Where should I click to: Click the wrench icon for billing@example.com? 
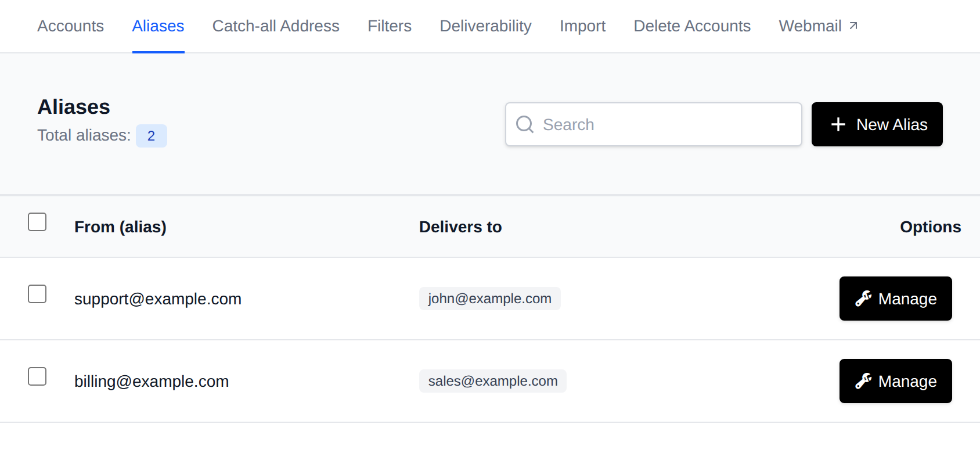pos(863,381)
